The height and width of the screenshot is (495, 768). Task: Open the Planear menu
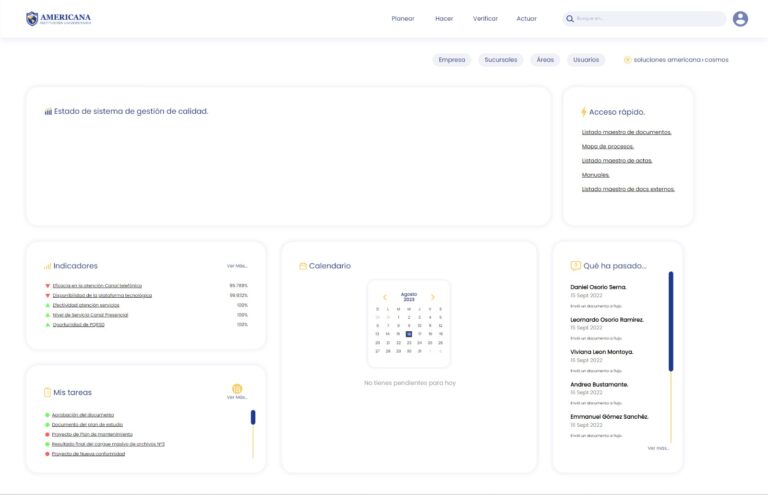402,18
